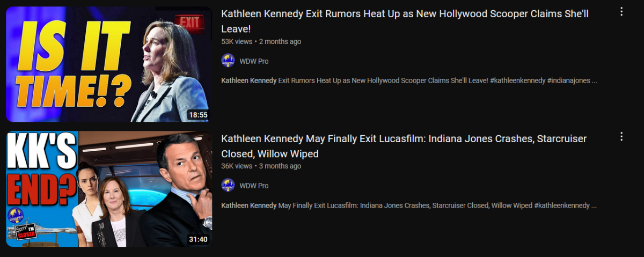Image resolution: width=644 pixels, height=257 pixels.
Task: Click the '53K views • 2 months ago' metadata
Action: tap(261, 41)
